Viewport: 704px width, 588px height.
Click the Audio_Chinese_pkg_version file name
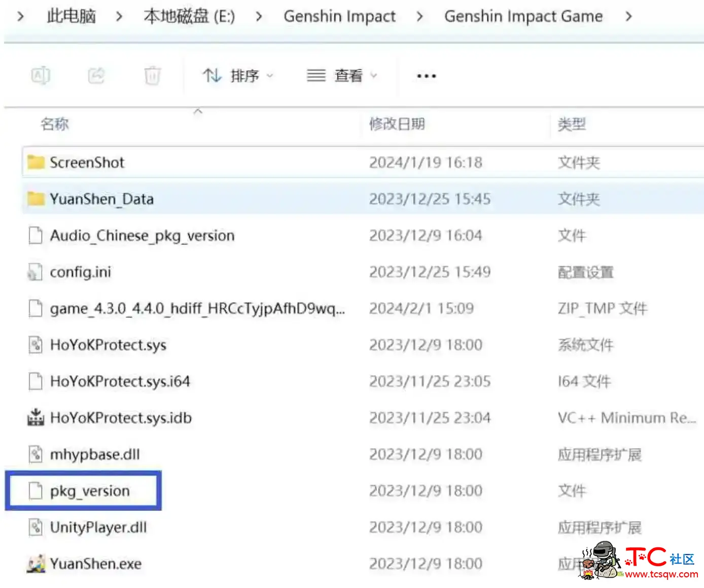142,236
